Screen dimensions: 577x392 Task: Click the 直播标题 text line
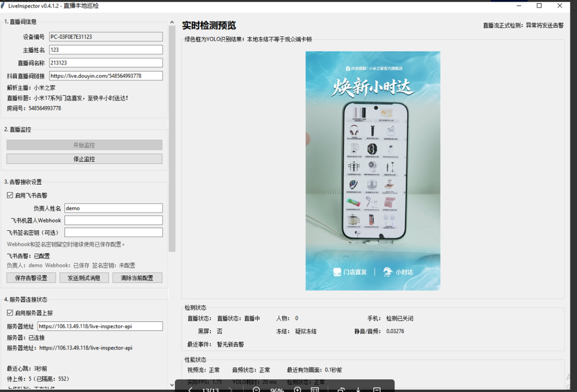coord(68,98)
